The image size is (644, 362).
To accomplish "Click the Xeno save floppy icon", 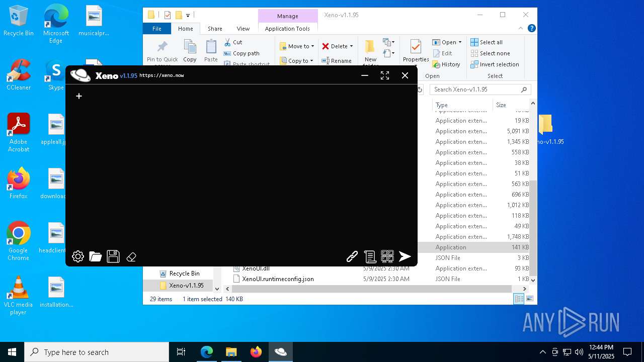I will (113, 256).
